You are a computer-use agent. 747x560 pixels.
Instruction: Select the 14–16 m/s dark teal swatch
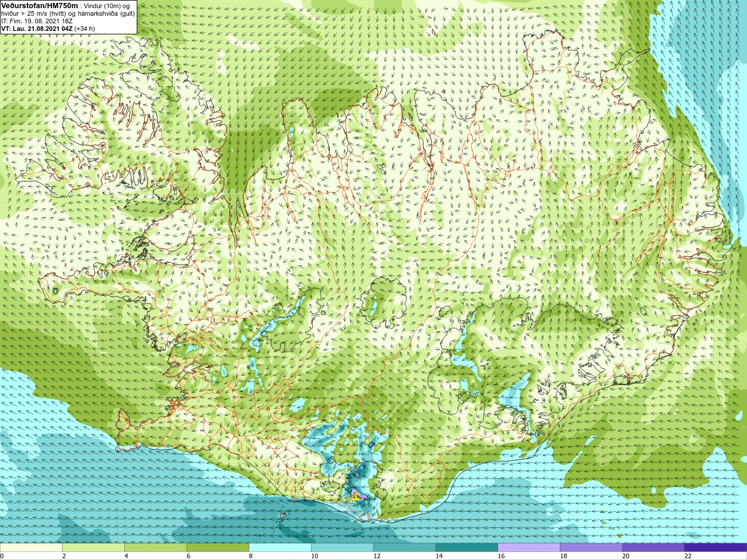point(467,548)
